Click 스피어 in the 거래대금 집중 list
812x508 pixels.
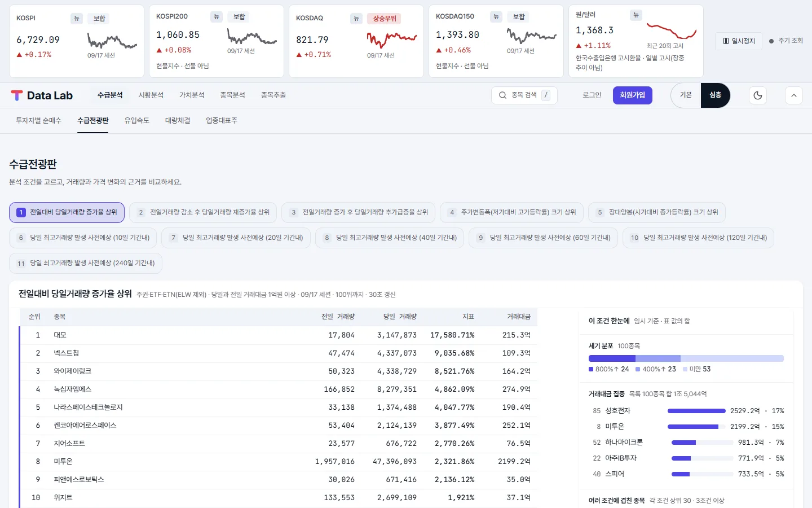coord(615,474)
